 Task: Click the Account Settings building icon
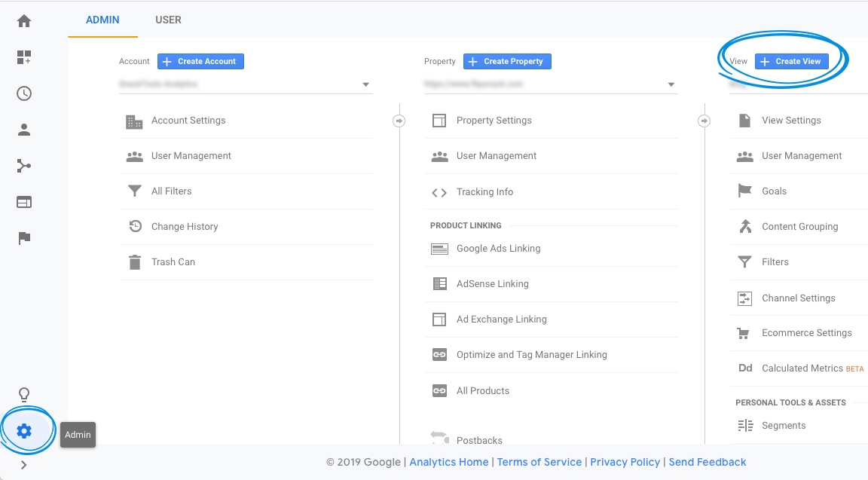[134, 121]
